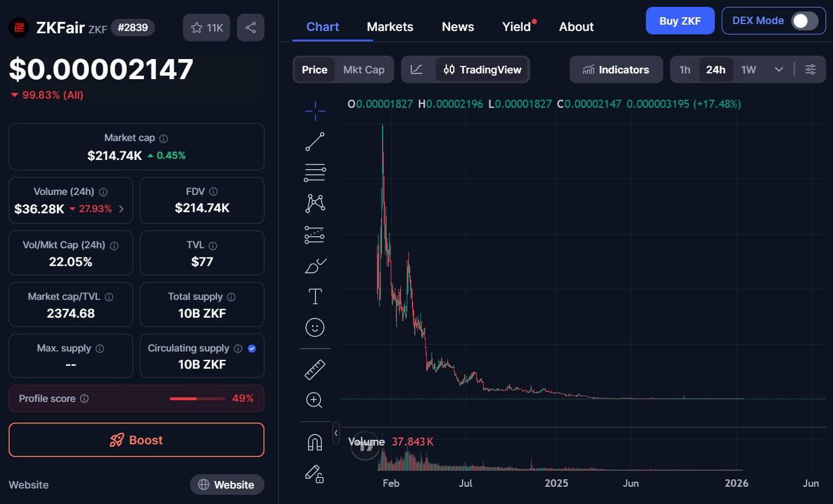Go to the Yield tab
Image resolution: width=833 pixels, height=504 pixels.
(516, 27)
